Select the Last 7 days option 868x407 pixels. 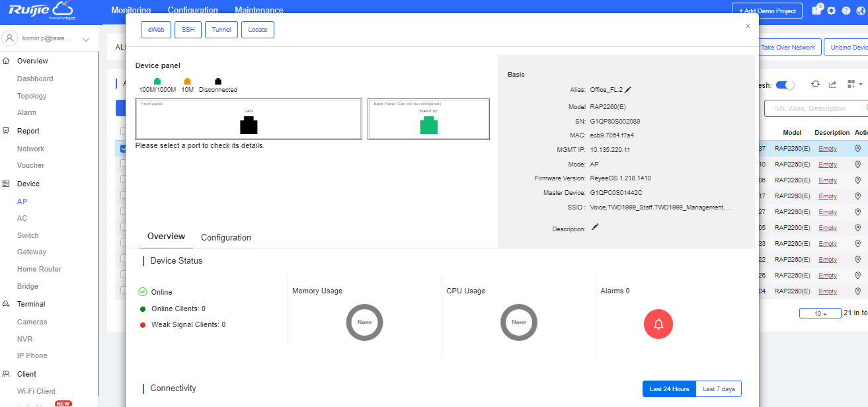[719, 389]
